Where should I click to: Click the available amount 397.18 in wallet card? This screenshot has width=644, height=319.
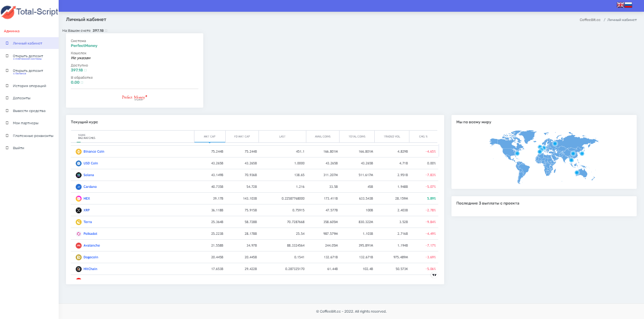click(77, 70)
